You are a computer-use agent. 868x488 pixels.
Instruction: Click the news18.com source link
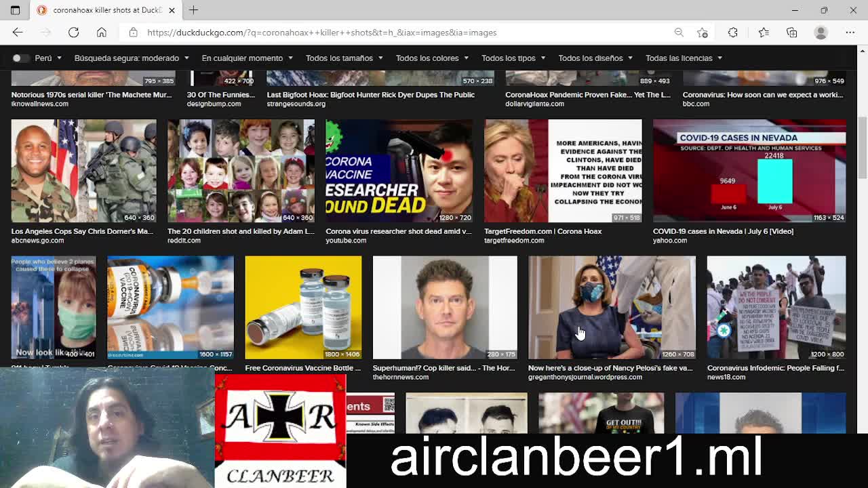coord(726,378)
